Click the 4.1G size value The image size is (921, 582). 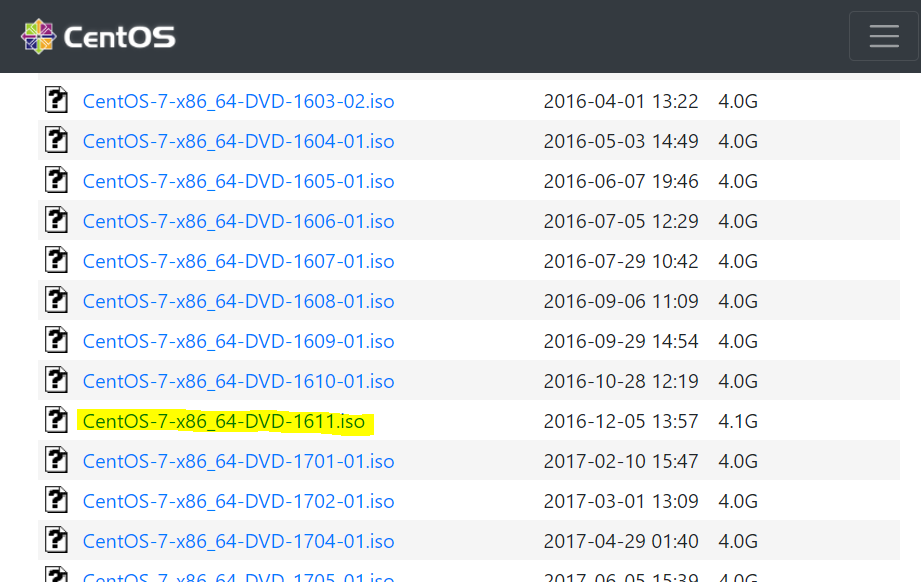point(738,421)
